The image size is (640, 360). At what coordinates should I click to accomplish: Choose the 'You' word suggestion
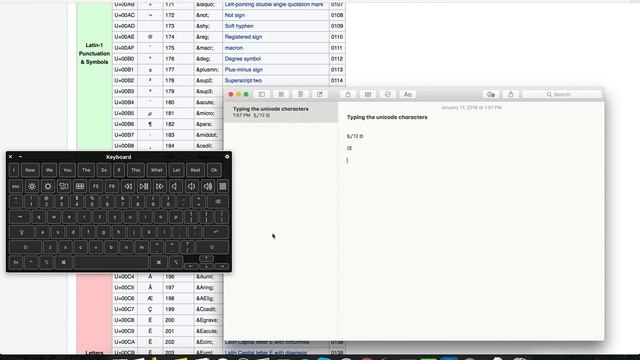[x=67, y=170]
